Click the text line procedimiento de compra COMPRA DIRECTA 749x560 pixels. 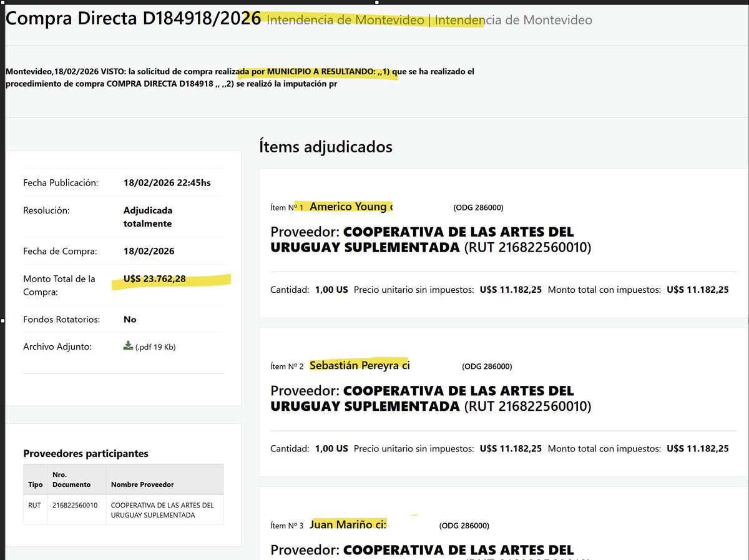tap(172, 84)
